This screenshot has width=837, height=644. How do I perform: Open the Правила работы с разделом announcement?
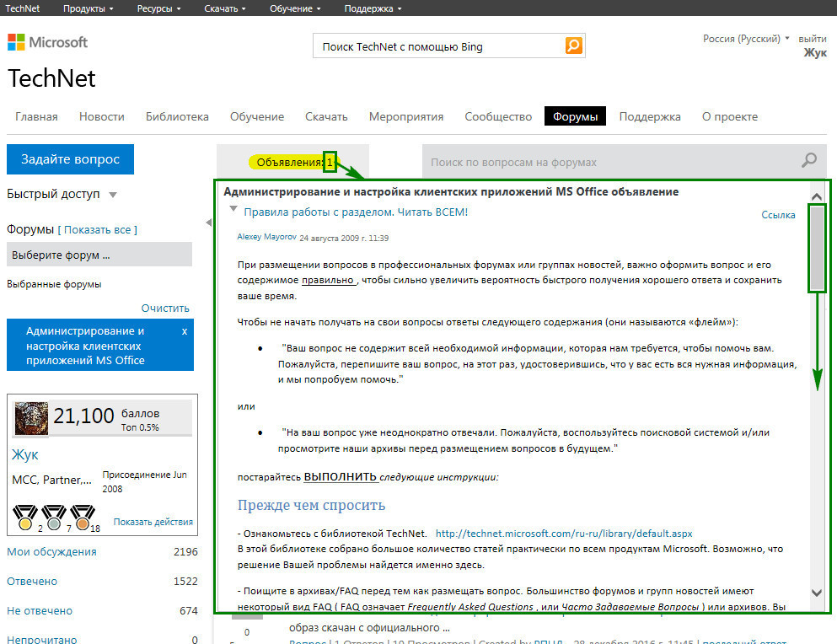coord(356,212)
